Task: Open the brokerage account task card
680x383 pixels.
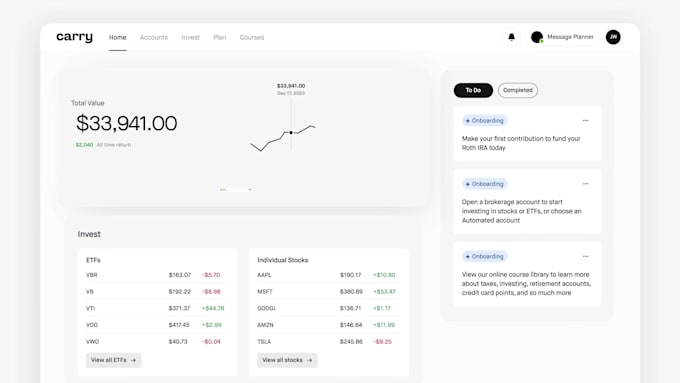Action: click(x=527, y=202)
